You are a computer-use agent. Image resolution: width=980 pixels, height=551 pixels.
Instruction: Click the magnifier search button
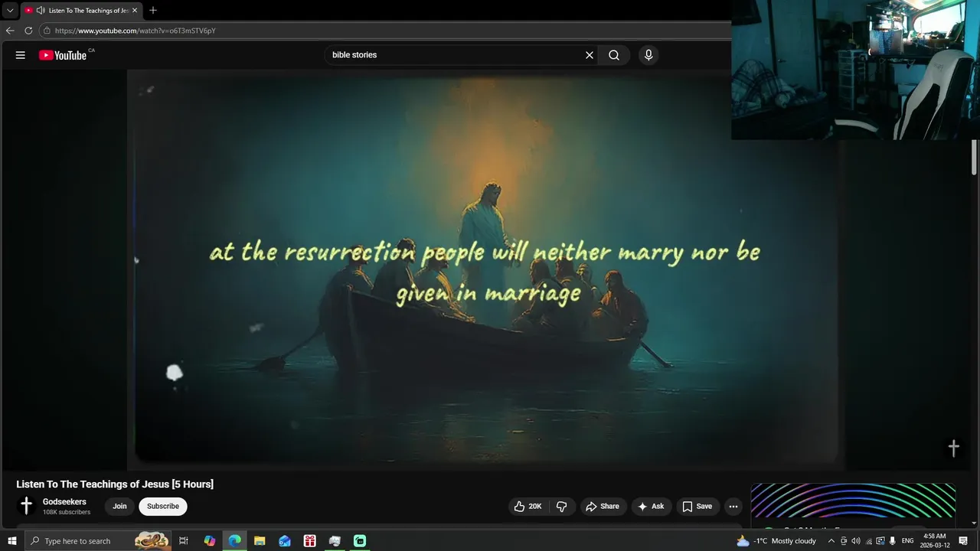point(614,55)
